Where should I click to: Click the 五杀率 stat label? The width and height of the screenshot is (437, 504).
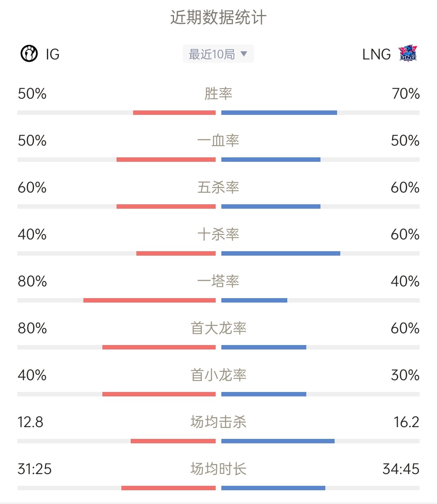218,187
